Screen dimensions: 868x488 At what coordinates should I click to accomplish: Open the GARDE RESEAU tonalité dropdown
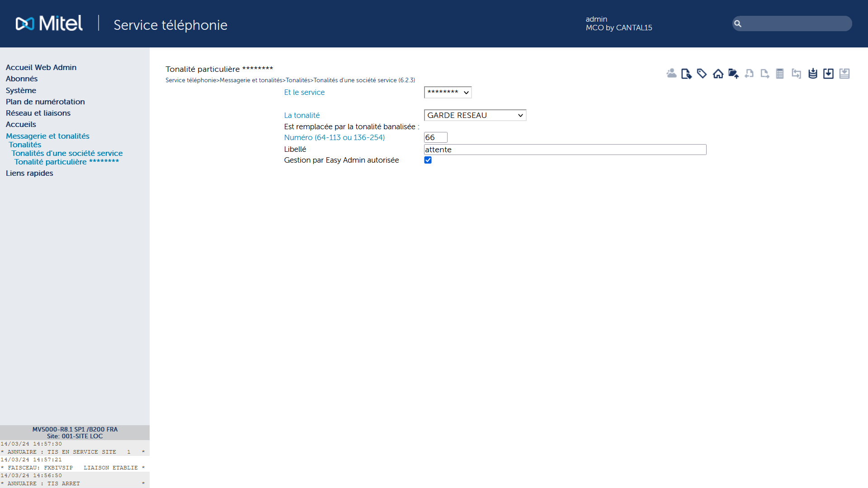(x=475, y=115)
